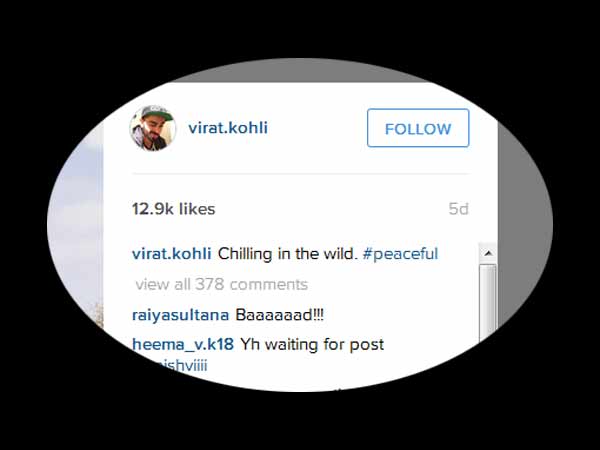Click the 5d post timestamp
Viewport: 600px width, 450px height.
(x=458, y=209)
